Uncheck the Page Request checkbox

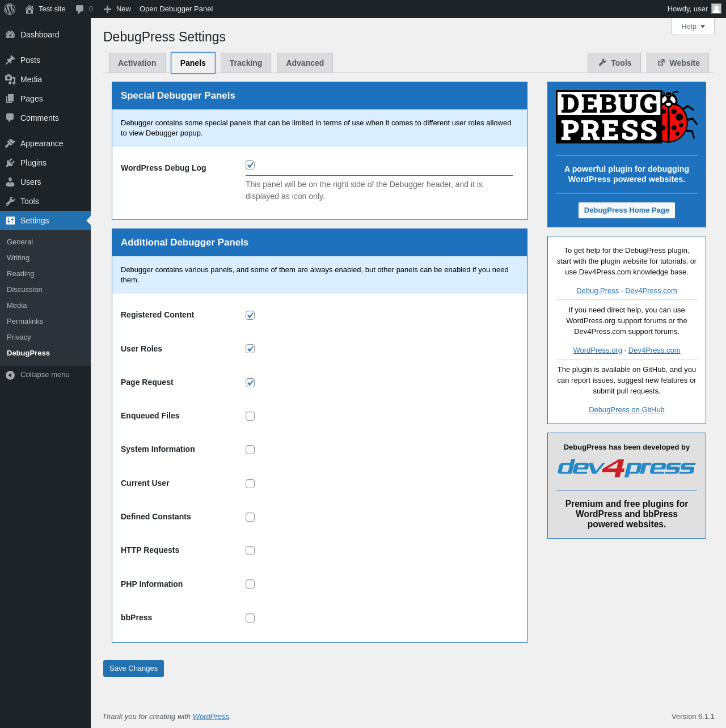250,383
